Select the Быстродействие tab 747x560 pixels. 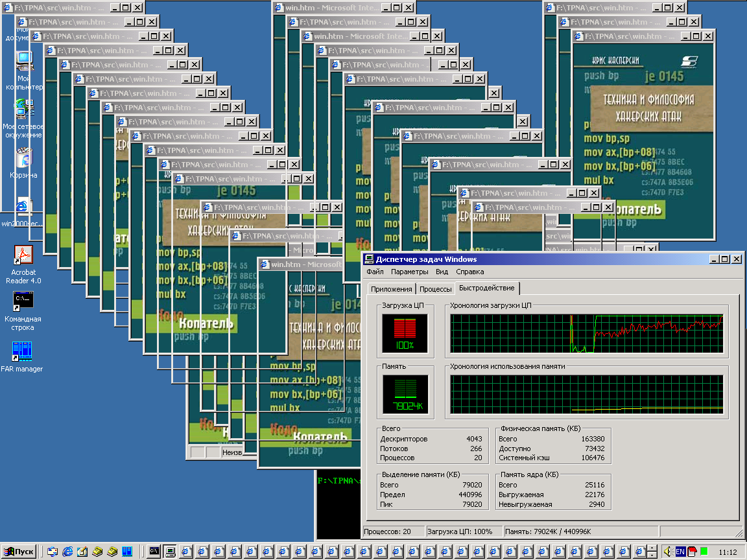pyautogui.click(x=487, y=288)
